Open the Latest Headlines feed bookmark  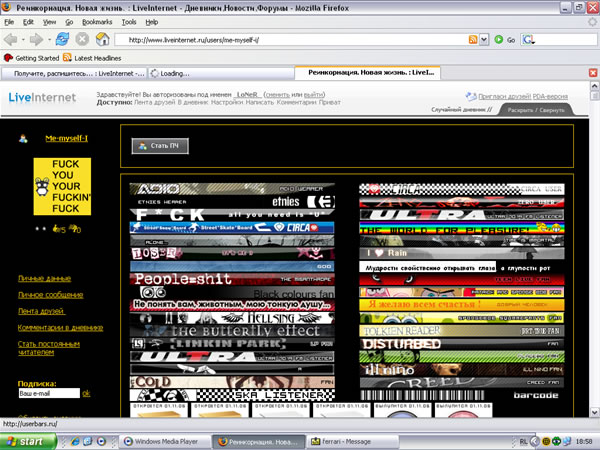pyautogui.click(x=92, y=58)
